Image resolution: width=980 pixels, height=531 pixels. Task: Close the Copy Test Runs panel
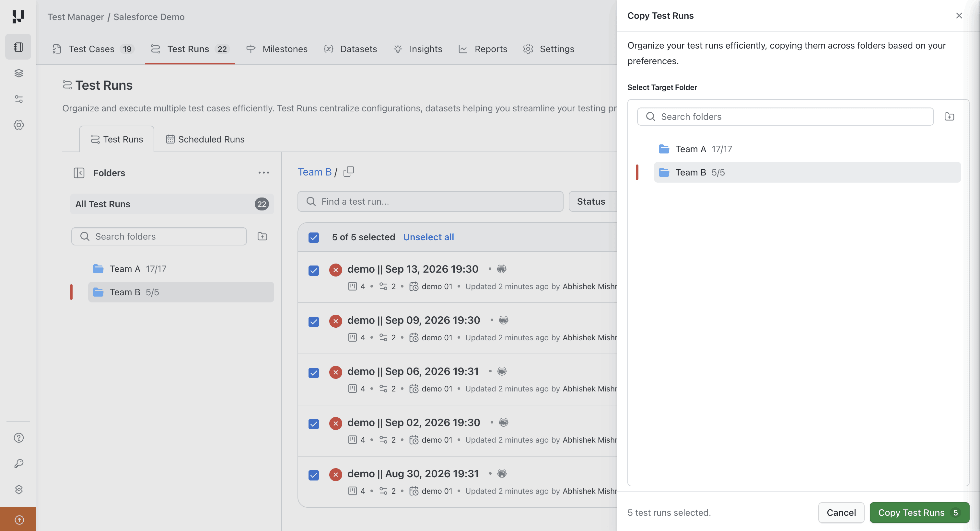959,16
